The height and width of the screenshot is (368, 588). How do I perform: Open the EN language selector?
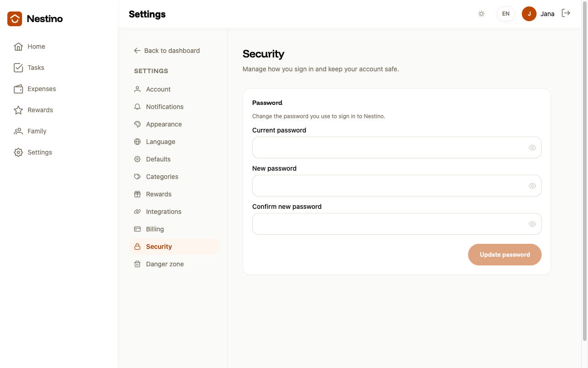click(x=506, y=14)
